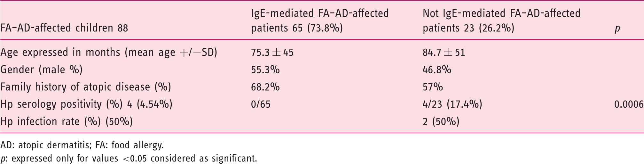This screenshot has height=164, width=644.
Task: Select the 4/23 (17.4%) cell
Action: pyautogui.click(x=452, y=104)
